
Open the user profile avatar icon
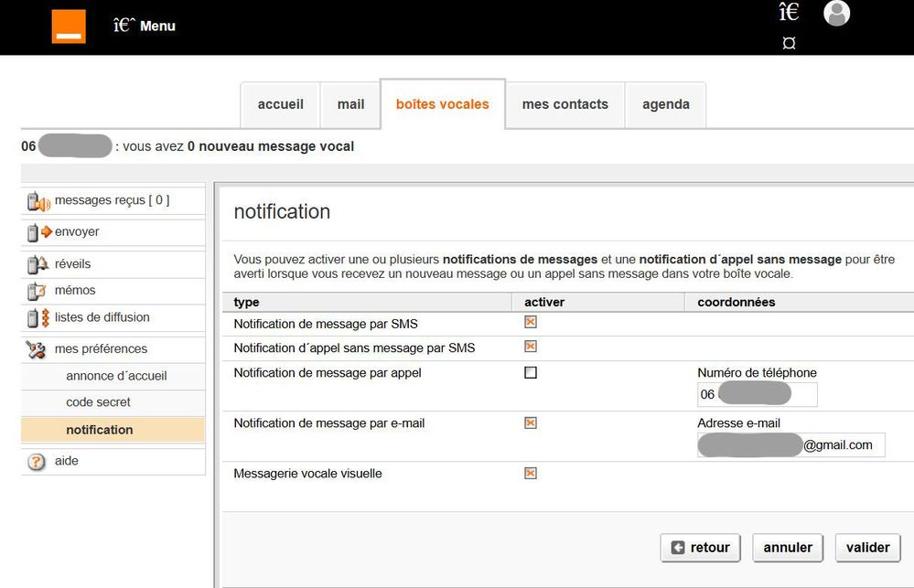836,13
